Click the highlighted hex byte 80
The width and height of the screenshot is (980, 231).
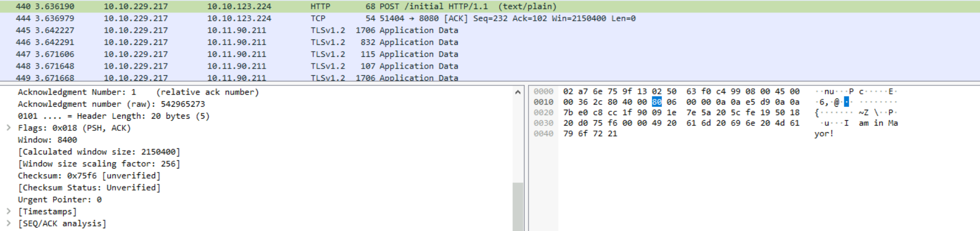click(656, 102)
